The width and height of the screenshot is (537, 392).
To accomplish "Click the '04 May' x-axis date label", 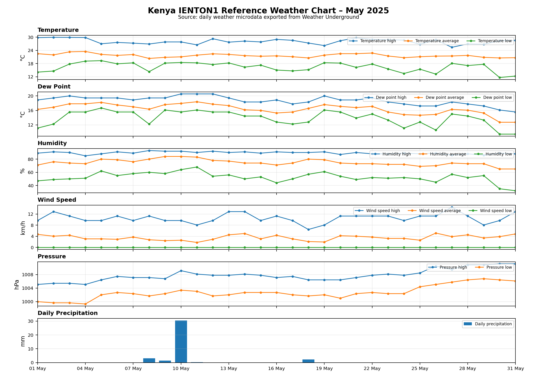I will point(85,369).
